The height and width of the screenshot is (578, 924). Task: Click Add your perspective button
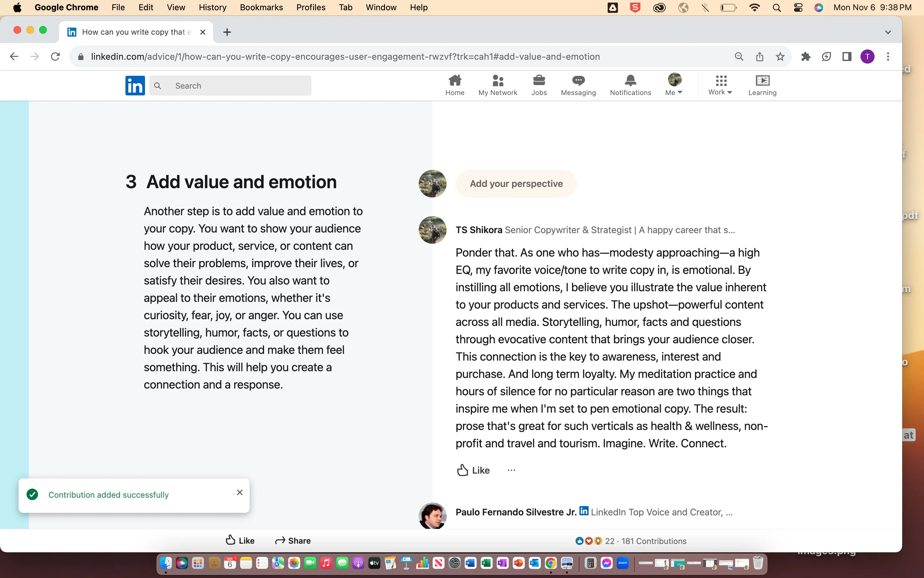point(516,184)
